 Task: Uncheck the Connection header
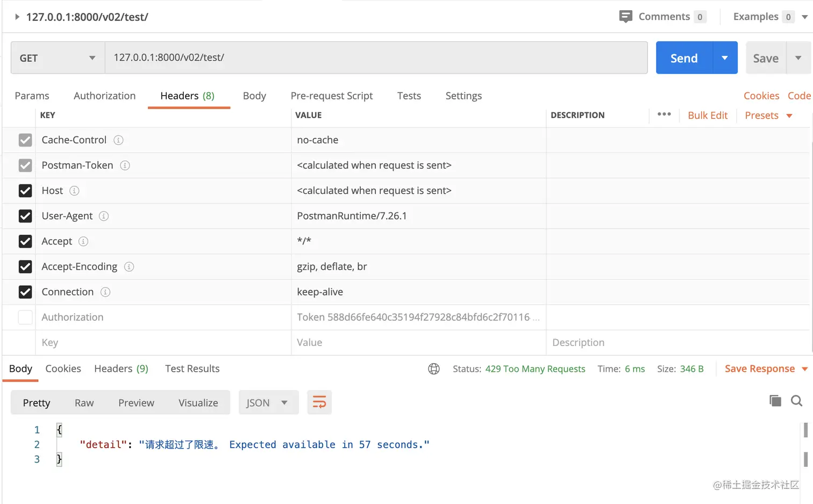click(25, 292)
